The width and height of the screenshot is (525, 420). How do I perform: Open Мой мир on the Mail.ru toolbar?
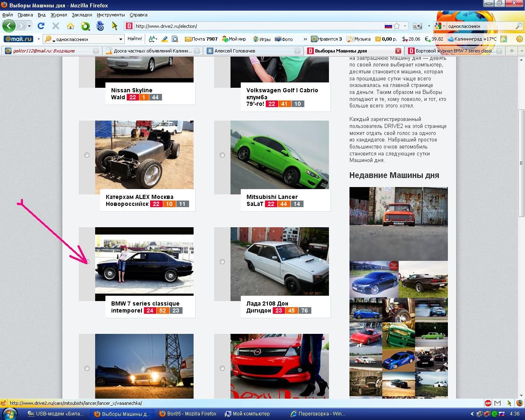click(x=234, y=39)
